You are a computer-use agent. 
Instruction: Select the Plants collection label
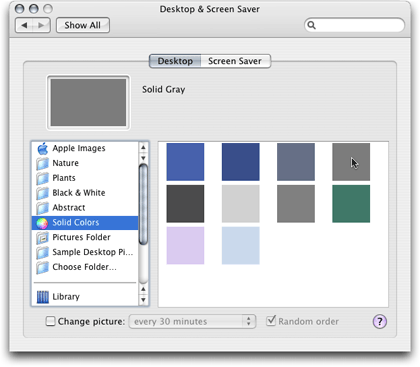coord(64,178)
